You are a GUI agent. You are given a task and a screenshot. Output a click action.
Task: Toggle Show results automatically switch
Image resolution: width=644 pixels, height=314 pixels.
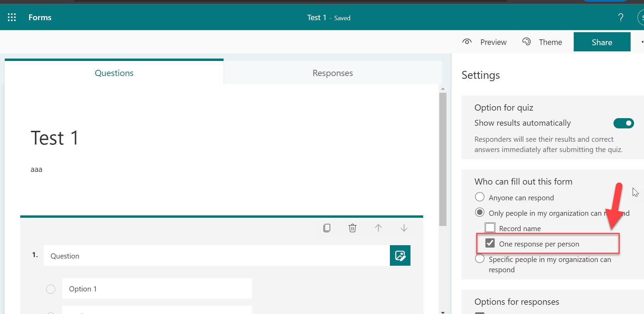pos(623,123)
